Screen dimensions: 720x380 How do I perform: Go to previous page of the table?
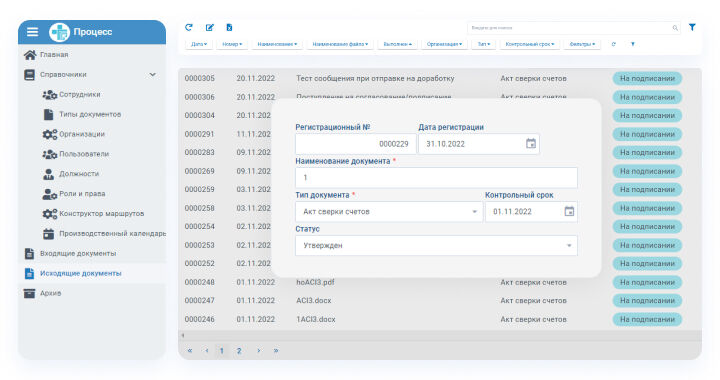coord(207,351)
